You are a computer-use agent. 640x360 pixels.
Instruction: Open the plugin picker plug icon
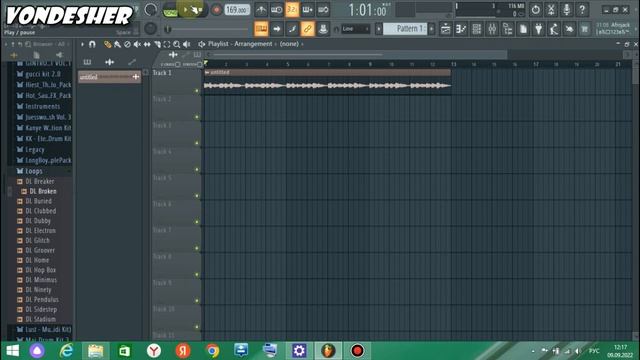[x=538, y=29]
